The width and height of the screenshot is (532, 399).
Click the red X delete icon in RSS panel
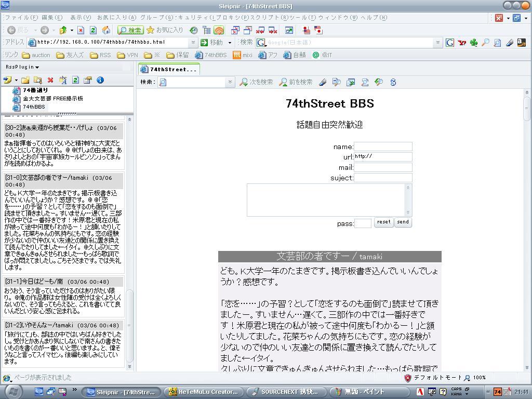(x=50, y=80)
